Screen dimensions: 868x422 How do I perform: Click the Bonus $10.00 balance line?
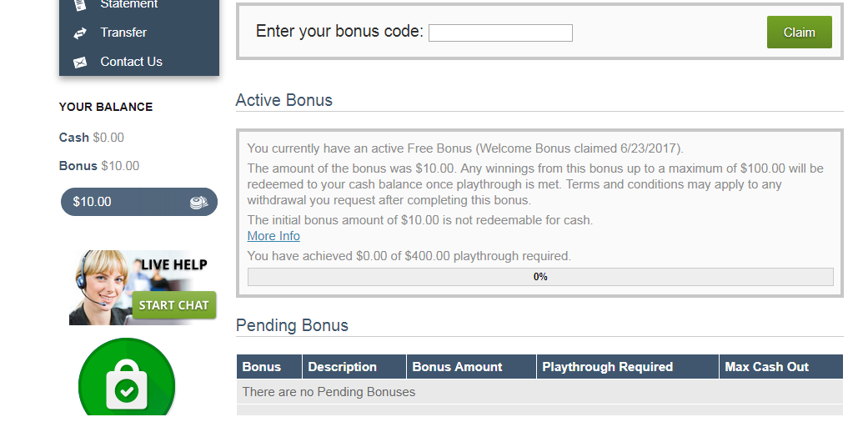pyautogui.click(x=99, y=166)
